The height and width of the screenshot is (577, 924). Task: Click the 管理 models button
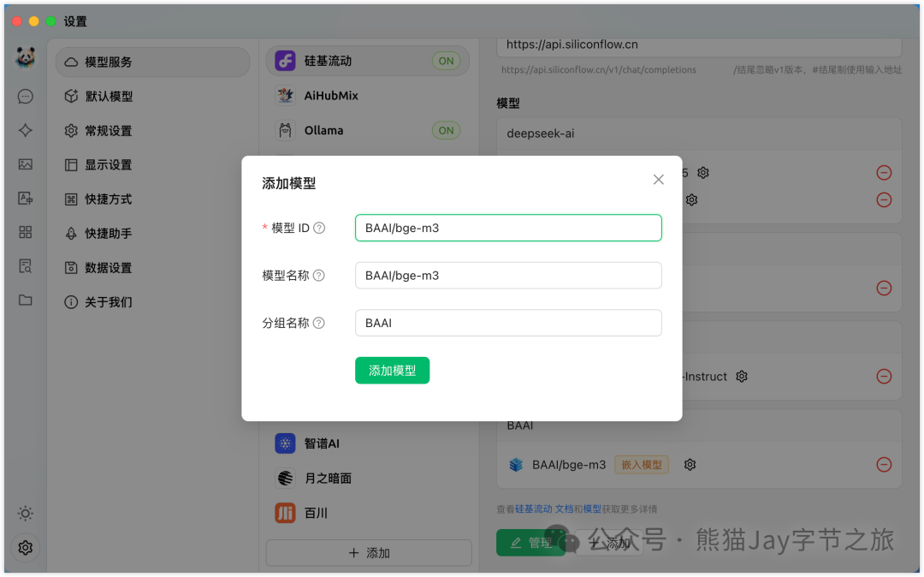[530, 543]
